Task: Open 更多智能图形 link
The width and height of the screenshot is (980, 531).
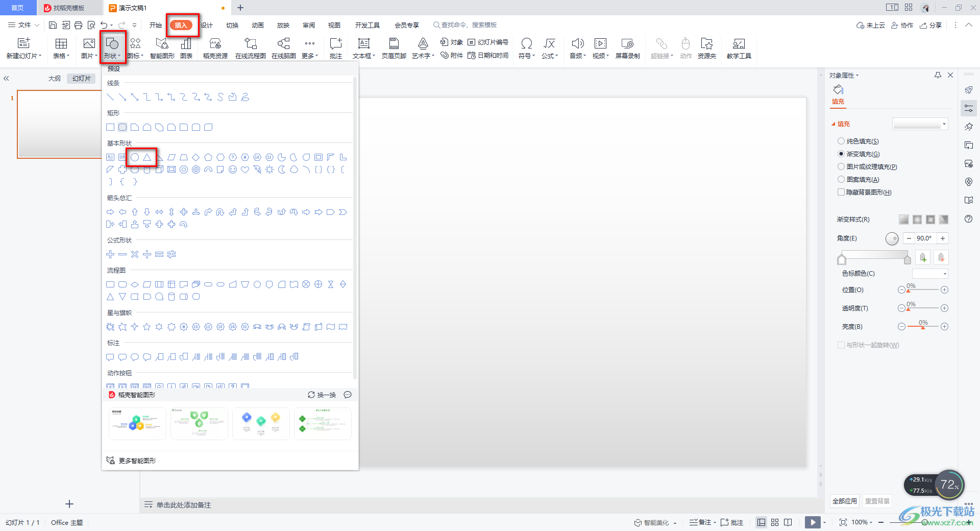Action: [131, 461]
